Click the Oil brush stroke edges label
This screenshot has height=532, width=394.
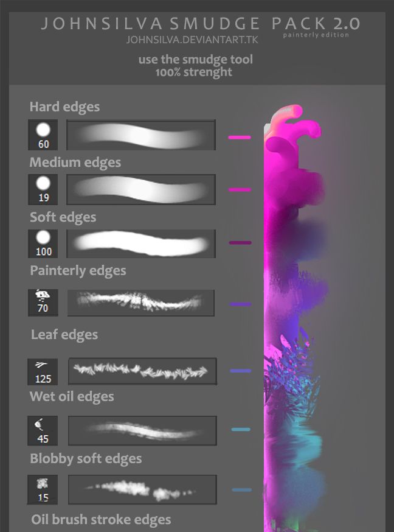[x=101, y=519]
